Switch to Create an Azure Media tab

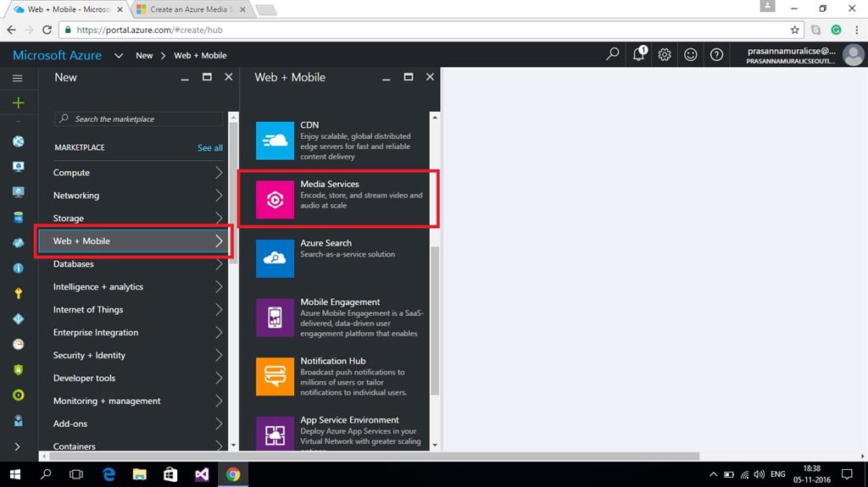tap(191, 9)
